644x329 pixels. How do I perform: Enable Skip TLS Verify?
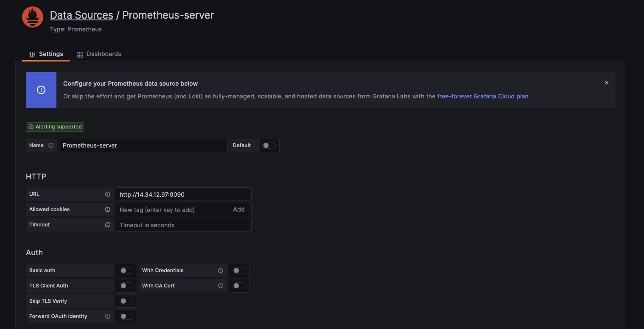pos(126,301)
